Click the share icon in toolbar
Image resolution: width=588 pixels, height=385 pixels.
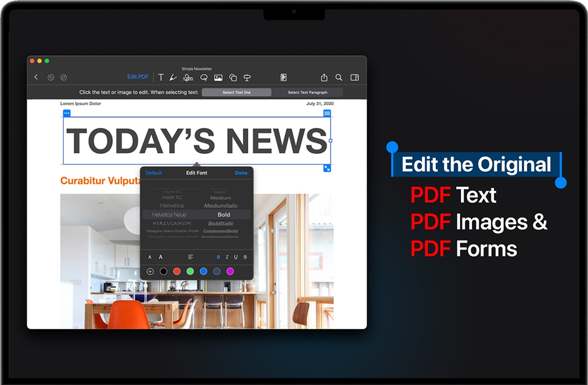(324, 77)
